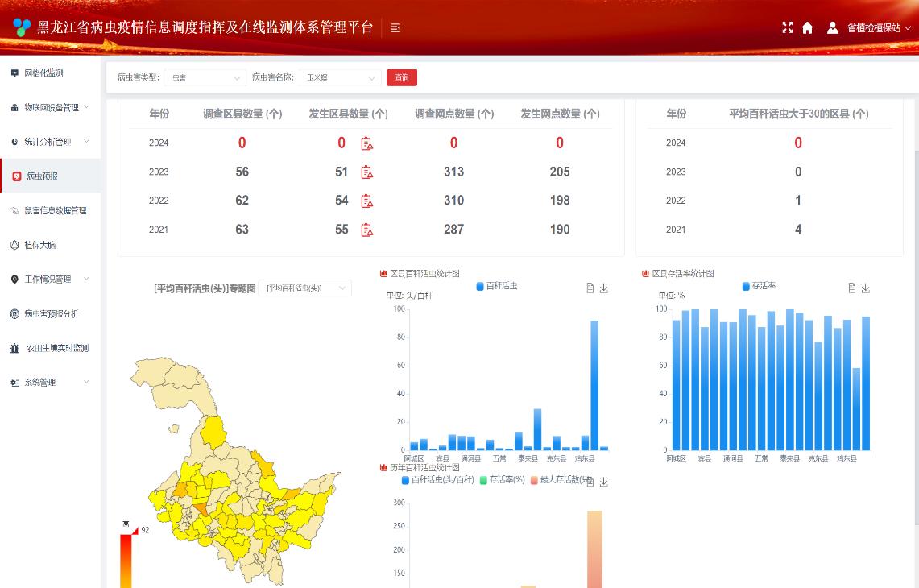
Task: Click the fullscreen icon in the top bar
Action: (x=788, y=27)
